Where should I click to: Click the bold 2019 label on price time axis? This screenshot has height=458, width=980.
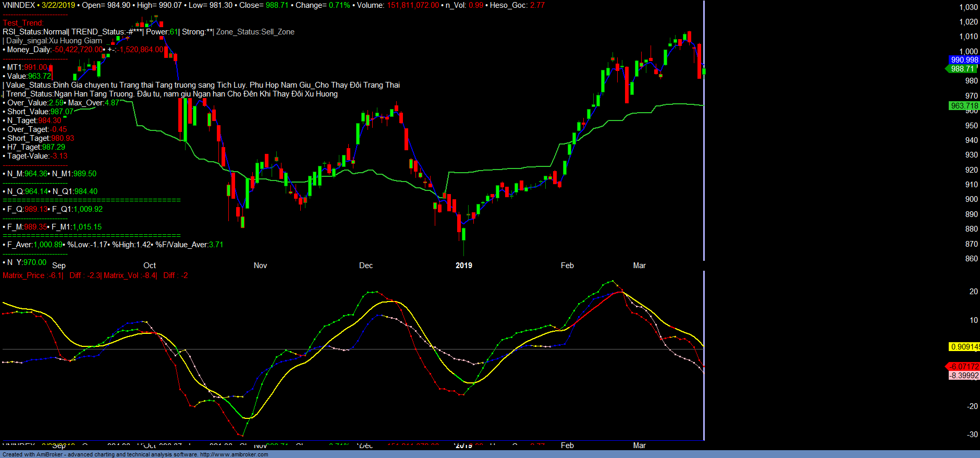point(463,266)
